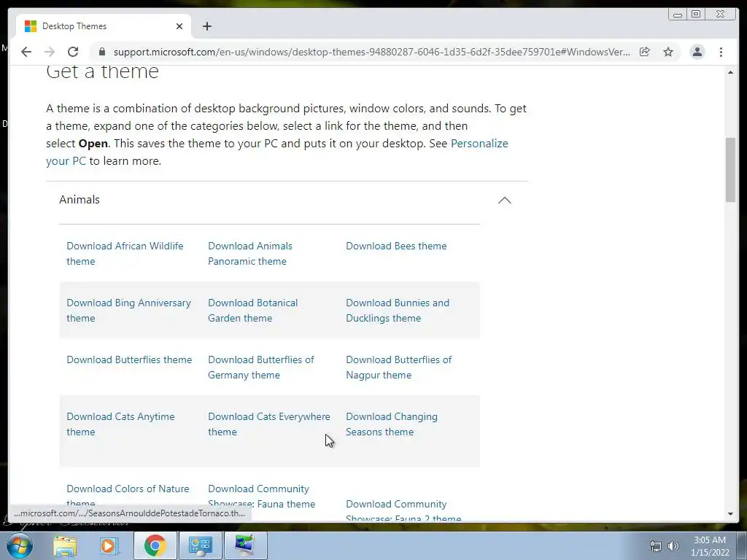The height and width of the screenshot is (560, 747).
Task: Download Botanical Garden theme
Action: click(252, 310)
